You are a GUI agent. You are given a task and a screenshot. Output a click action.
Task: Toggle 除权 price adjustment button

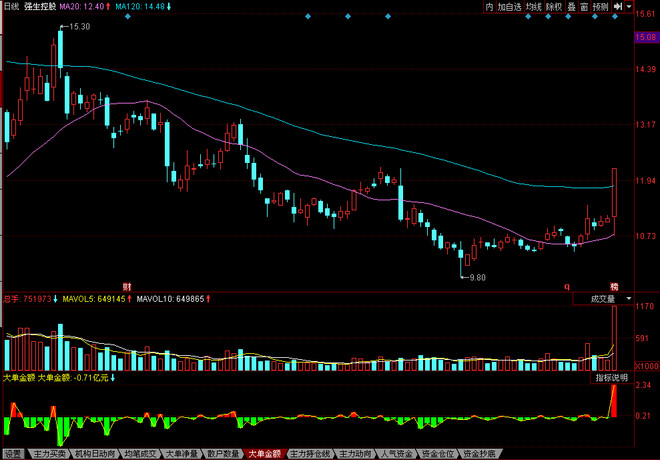coord(554,7)
